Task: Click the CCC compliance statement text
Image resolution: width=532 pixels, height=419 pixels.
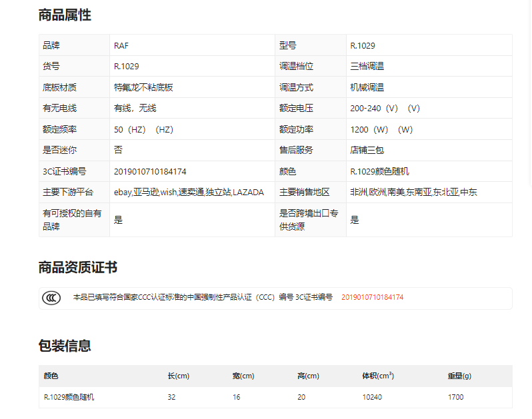Action: click(x=202, y=298)
